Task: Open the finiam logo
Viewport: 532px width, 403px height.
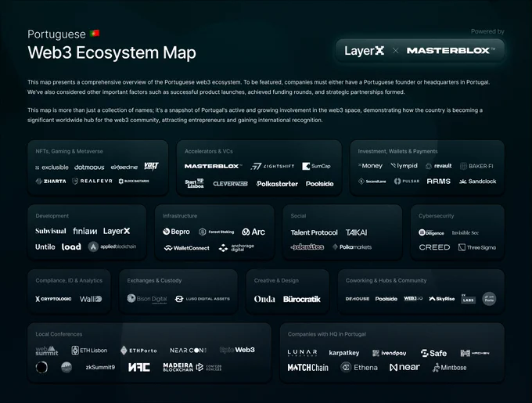Action: coord(85,231)
